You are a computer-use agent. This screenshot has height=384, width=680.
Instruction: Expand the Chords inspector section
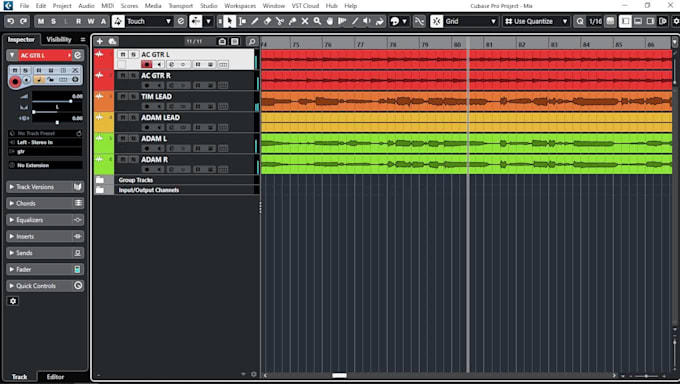coord(45,203)
